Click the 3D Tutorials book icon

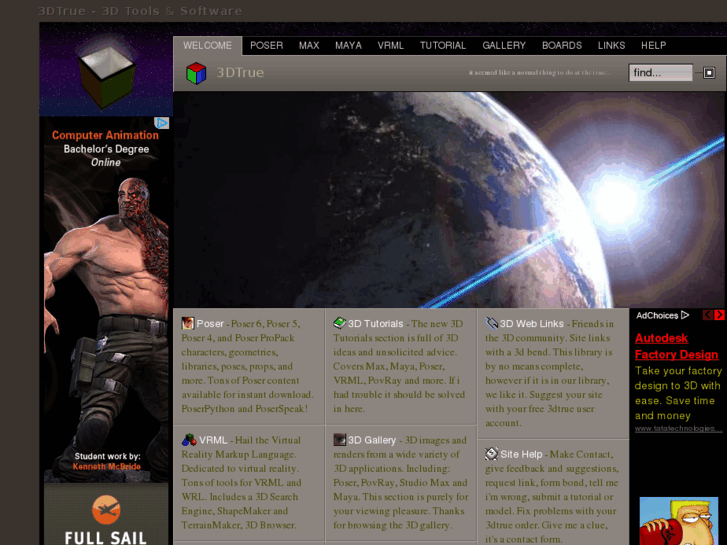[x=340, y=322]
